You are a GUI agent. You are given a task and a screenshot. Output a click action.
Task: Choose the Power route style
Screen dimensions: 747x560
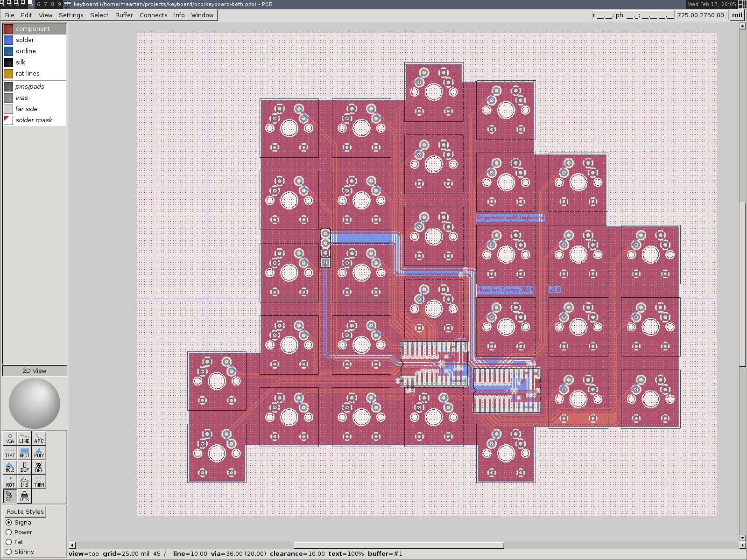click(x=9, y=532)
